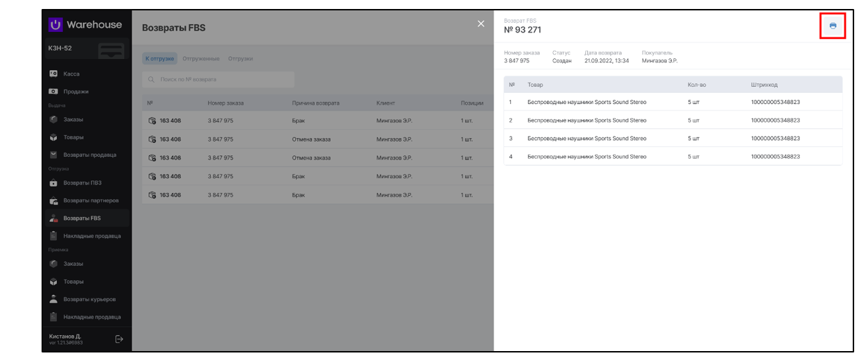Log out via icon beside Кистанов Д.
The image size is (868, 358).
[119, 339]
